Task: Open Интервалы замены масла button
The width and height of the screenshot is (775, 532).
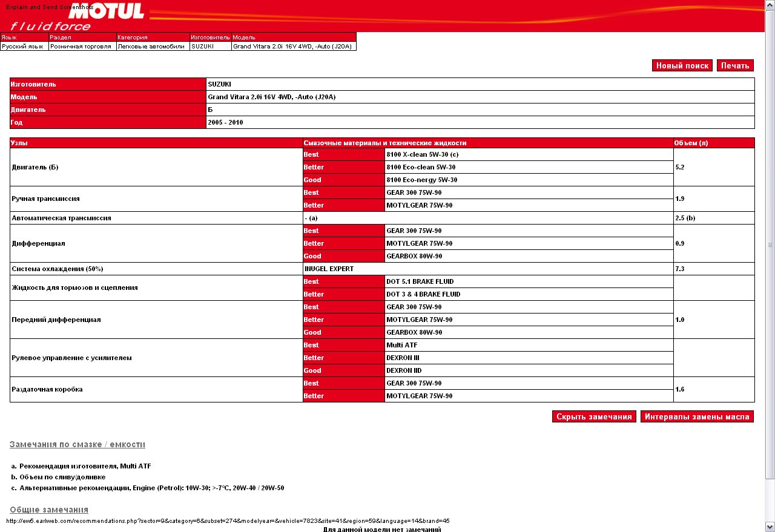Action: coord(697,416)
